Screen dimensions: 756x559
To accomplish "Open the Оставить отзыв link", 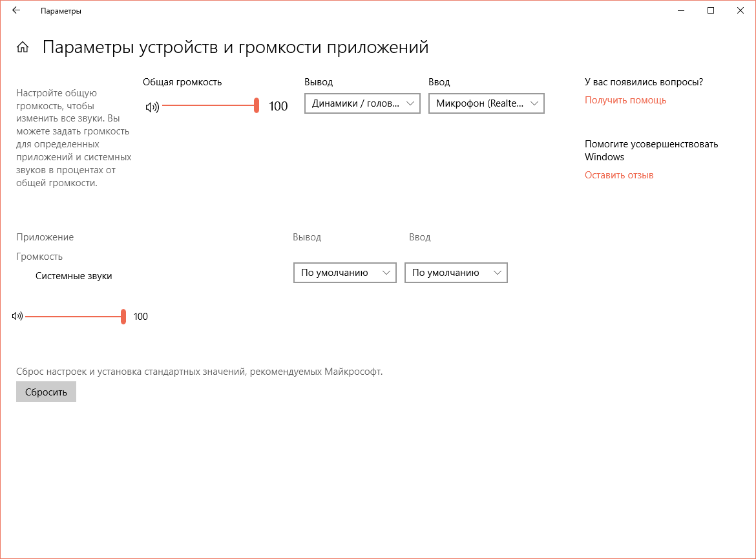I will tap(619, 175).
